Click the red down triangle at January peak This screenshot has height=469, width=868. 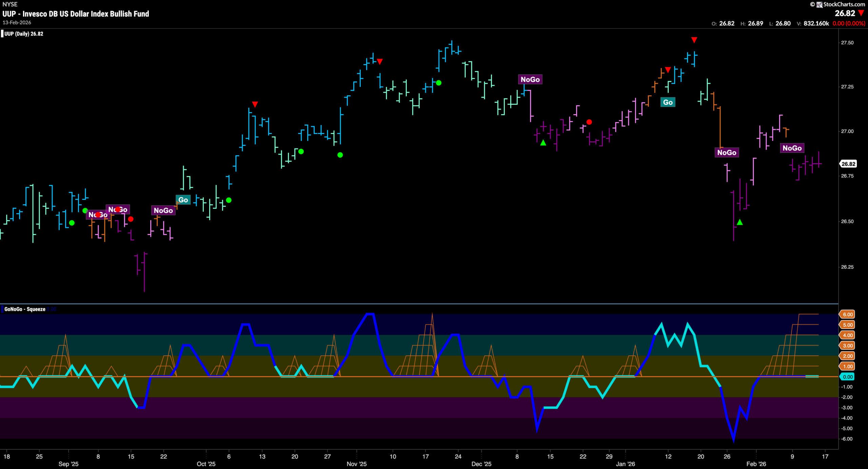[x=694, y=40]
